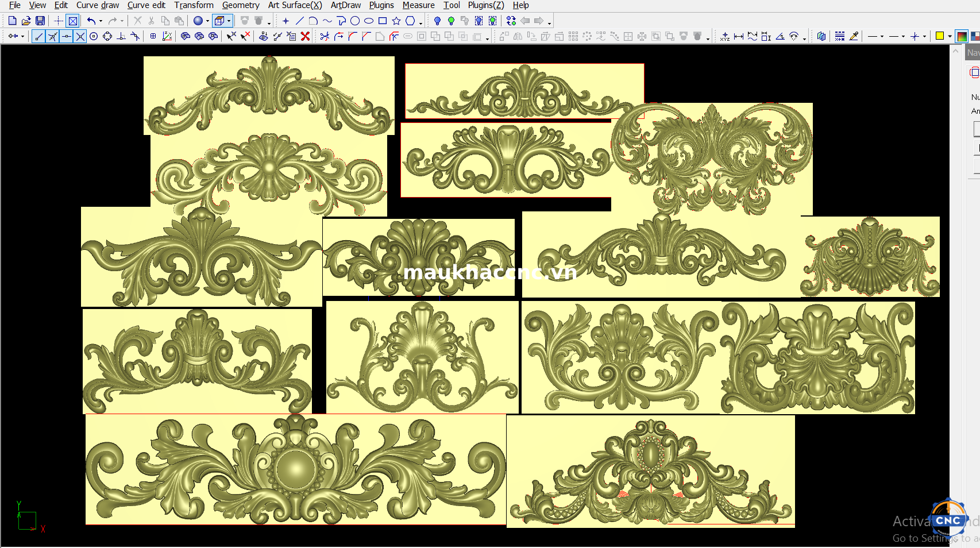
Task: Select the Chamfer corner tool
Action: click(366, 36)
